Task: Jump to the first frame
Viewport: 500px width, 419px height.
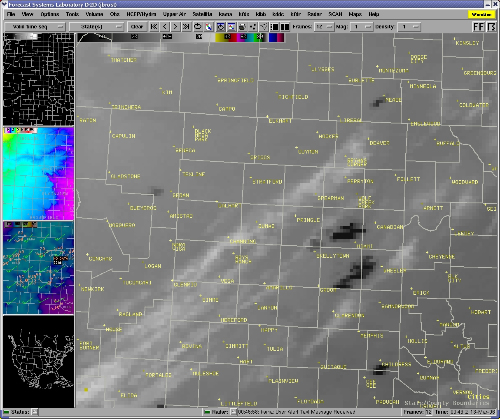Action: [154, 27]
